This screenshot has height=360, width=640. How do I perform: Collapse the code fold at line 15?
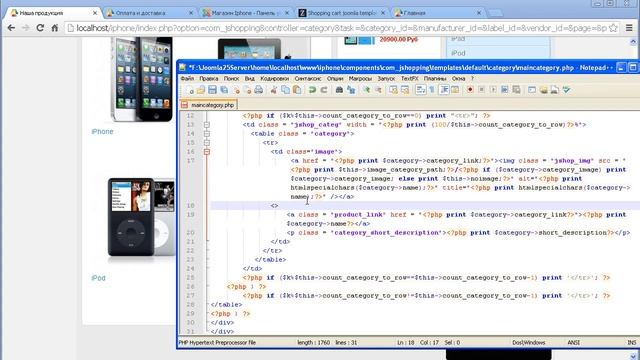(x=207, y=142)
